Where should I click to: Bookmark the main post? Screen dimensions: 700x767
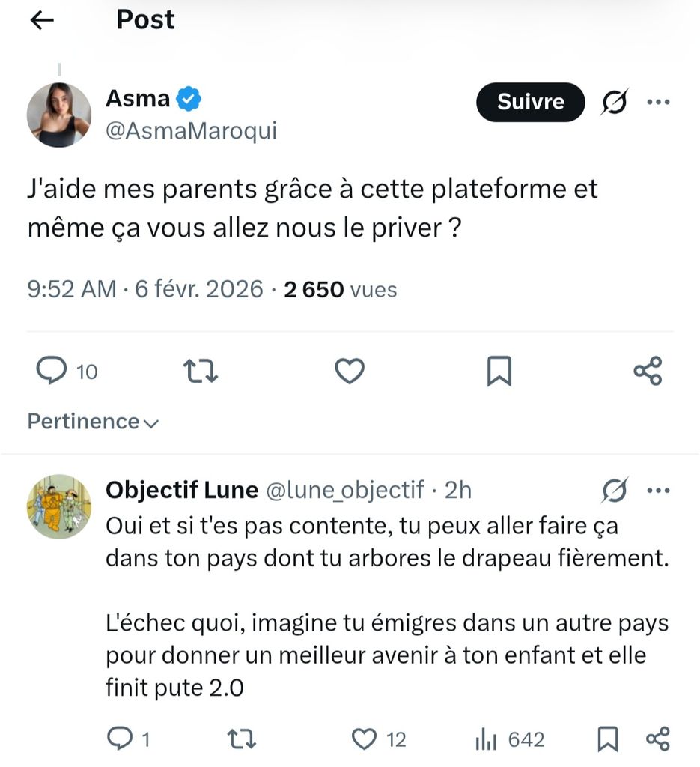pyautogui.click(x=499, y=371)
